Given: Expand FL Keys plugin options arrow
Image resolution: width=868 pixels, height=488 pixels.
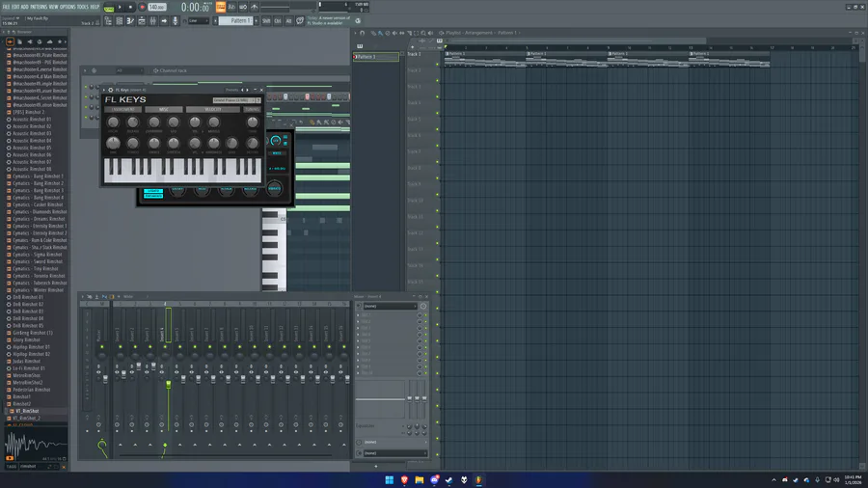Looking at the screenshot, I should pyautogui.click(x=104, y=90).
